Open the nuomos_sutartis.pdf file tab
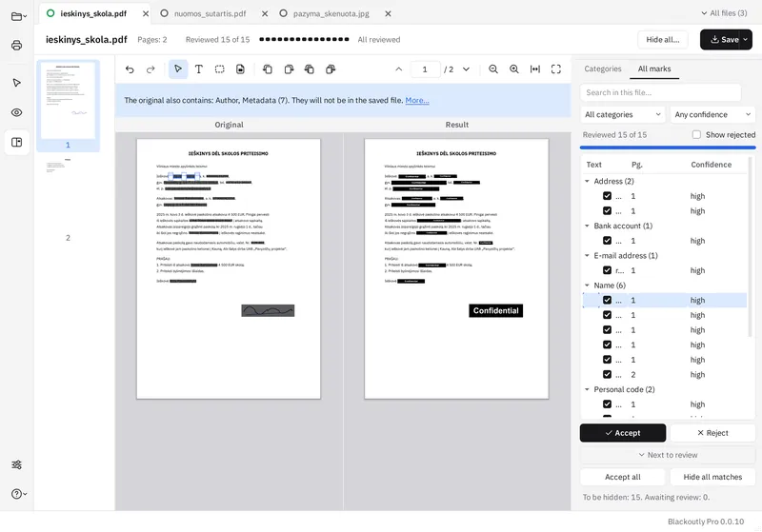The image size is (762, 532). 210,13
